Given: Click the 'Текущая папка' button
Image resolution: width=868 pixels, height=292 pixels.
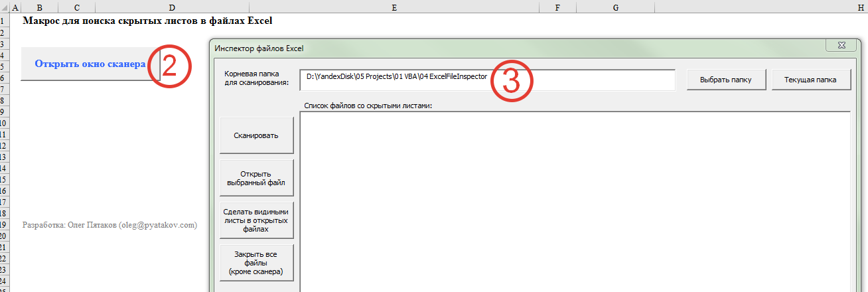Looking at the screenshot, I should click(810, 80).
